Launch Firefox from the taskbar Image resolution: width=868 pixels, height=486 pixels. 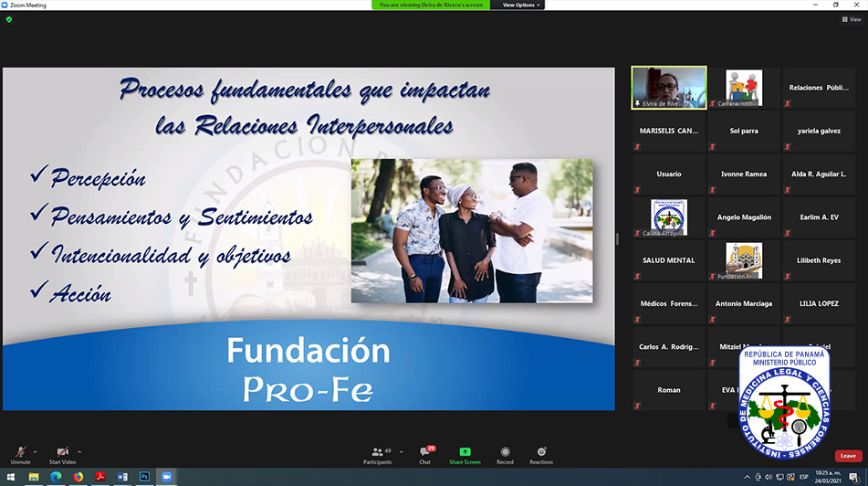tap(78, 477)
